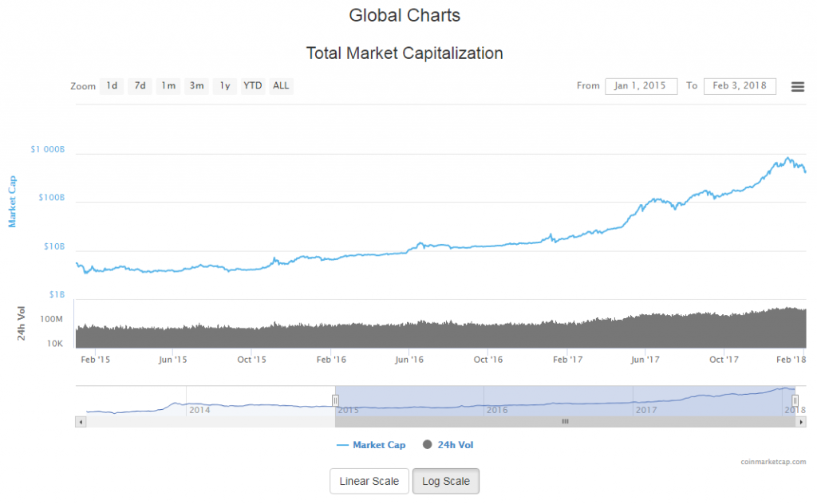Image resolution: width=817 pixels, height=504 pixels.
Task: Switch chart to Log Scale
Action: [x=445, y=482]
